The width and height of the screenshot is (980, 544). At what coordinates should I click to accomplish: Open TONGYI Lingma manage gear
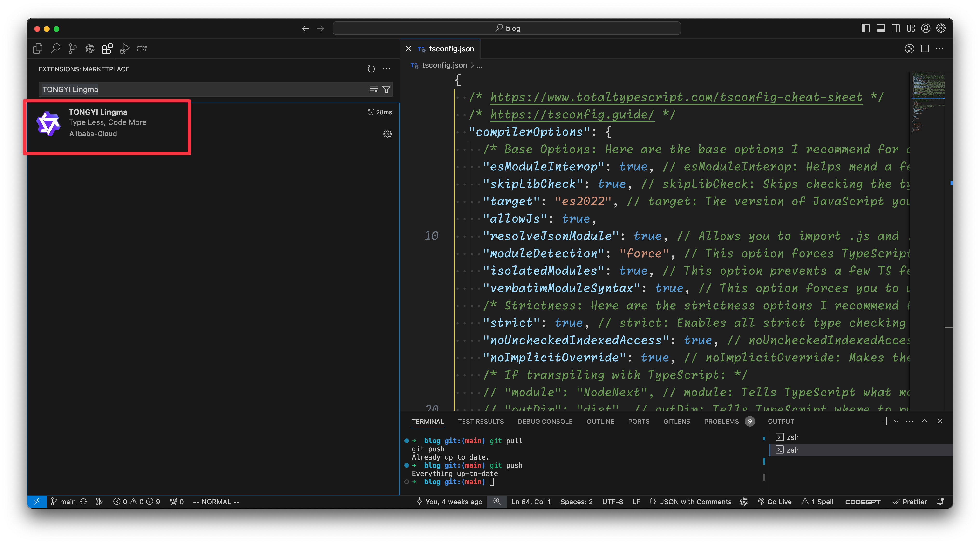click(x=387, y=134)
